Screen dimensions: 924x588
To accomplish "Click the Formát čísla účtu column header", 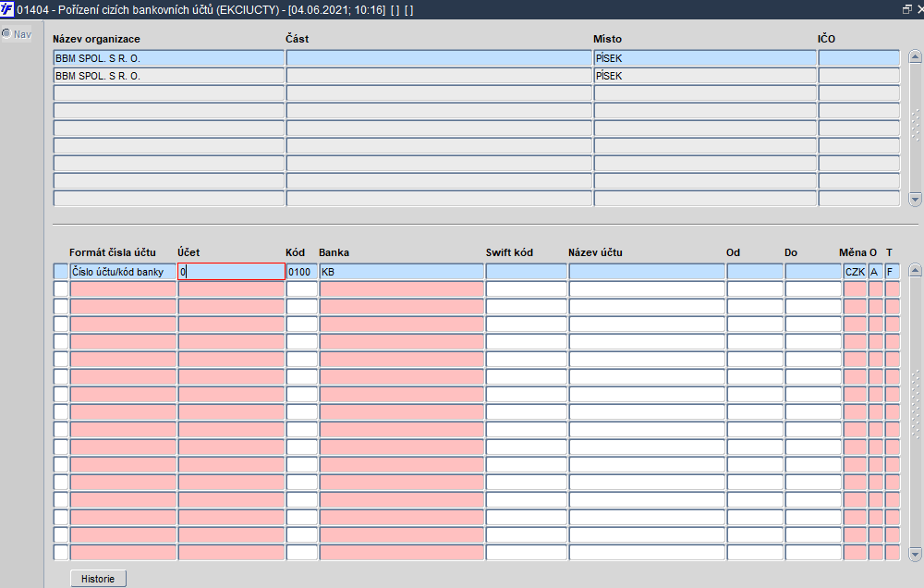I will [x=113, y=252].
